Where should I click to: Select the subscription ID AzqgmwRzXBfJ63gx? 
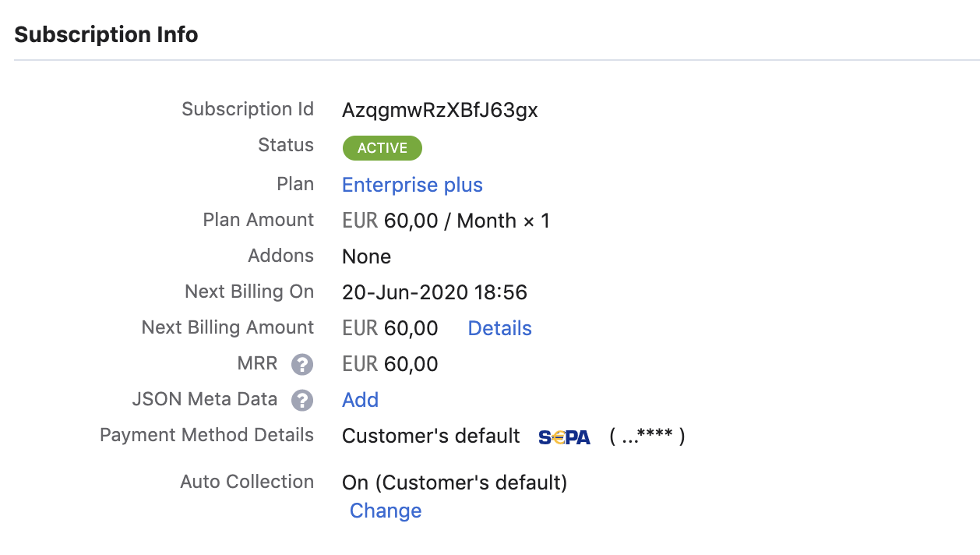(x=439, y=110)
